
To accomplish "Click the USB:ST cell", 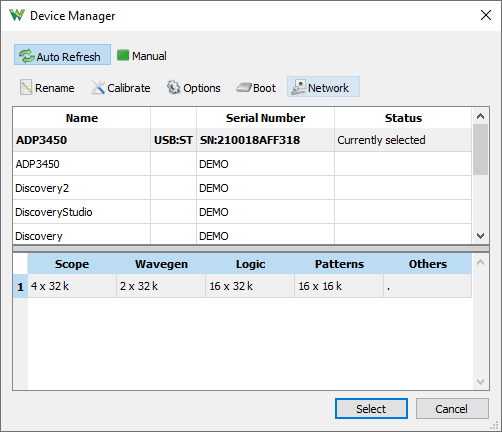I will pyautogui.click(x=173, y=140).
